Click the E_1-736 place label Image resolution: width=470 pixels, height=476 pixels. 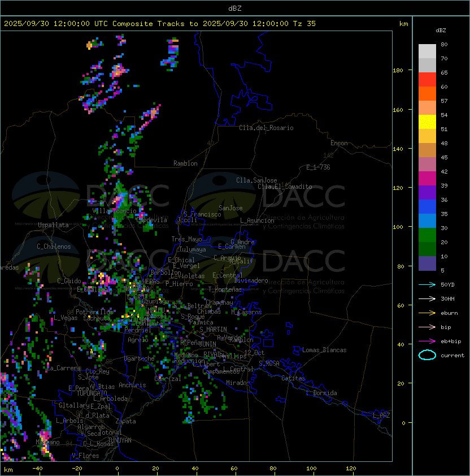[x=318, y=167]
